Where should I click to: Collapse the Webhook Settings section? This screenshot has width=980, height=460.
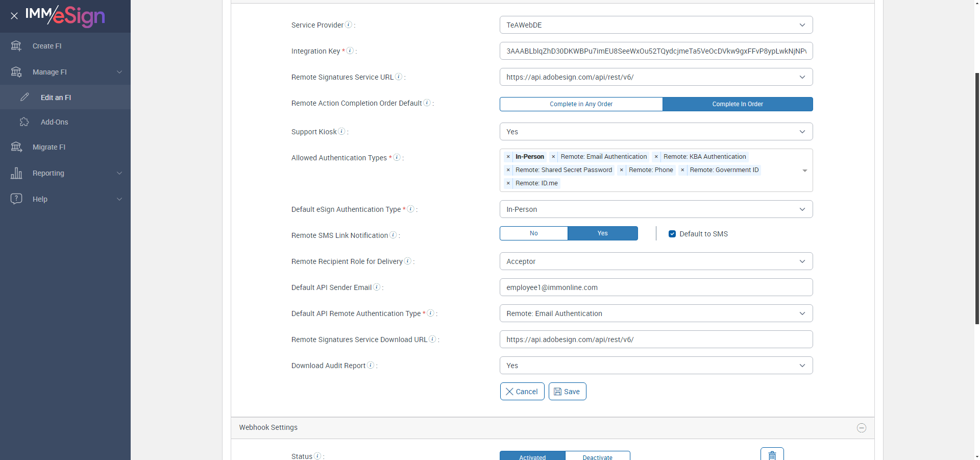click(x=862, y=428)
